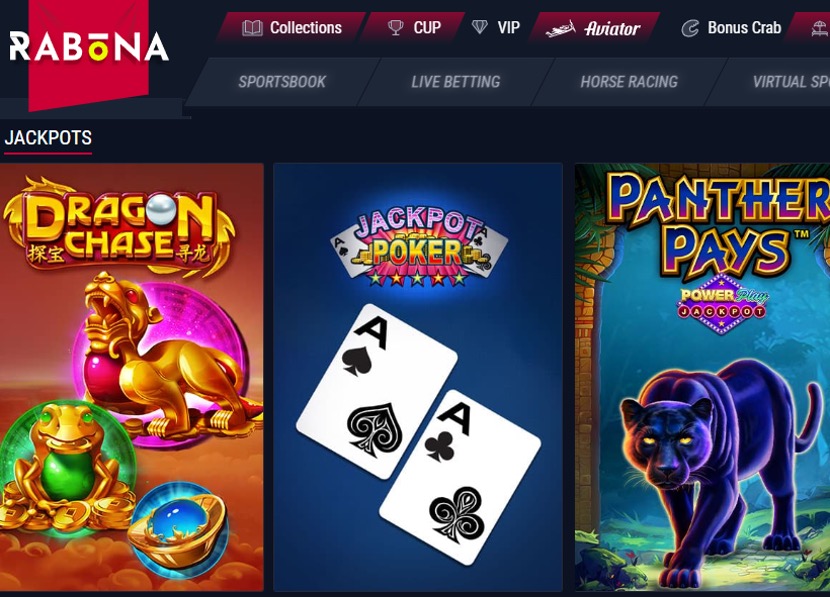Click the Rabona logo
830x598 pixels.
[x=89, y=47]
